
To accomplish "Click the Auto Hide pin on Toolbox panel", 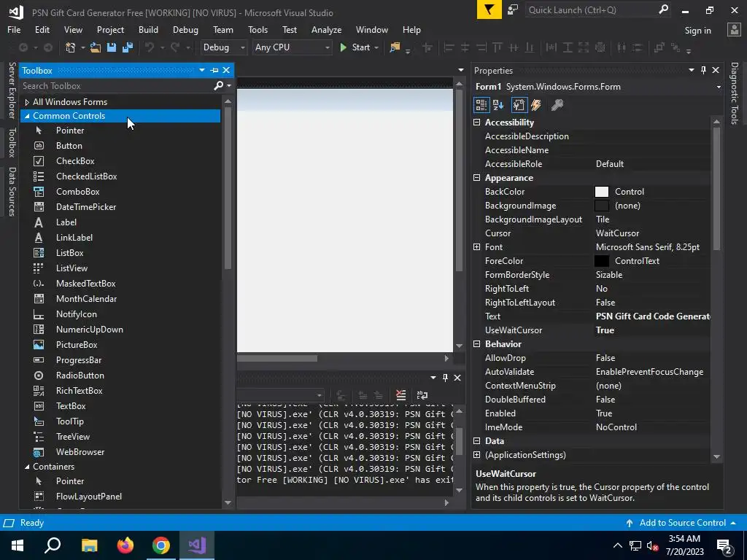I will [x=214, y=70].
